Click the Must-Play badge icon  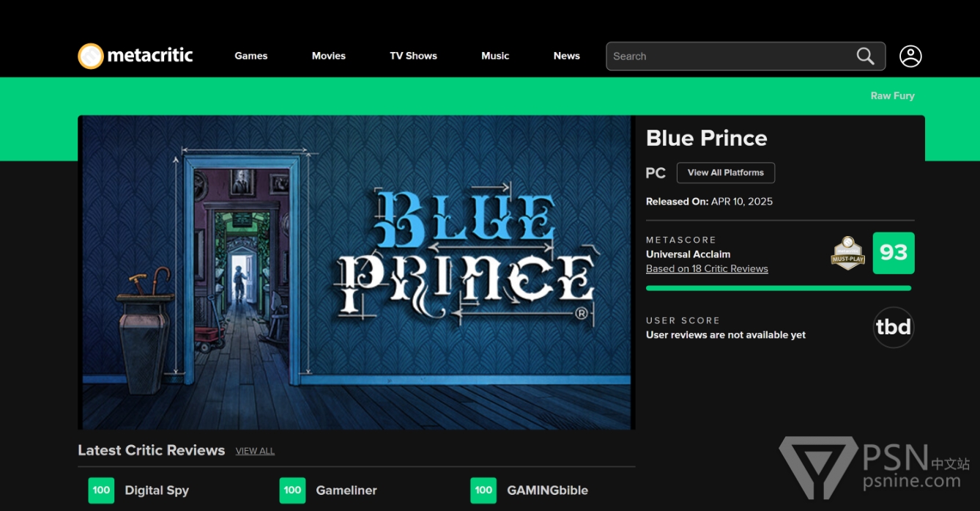[847, 253]
